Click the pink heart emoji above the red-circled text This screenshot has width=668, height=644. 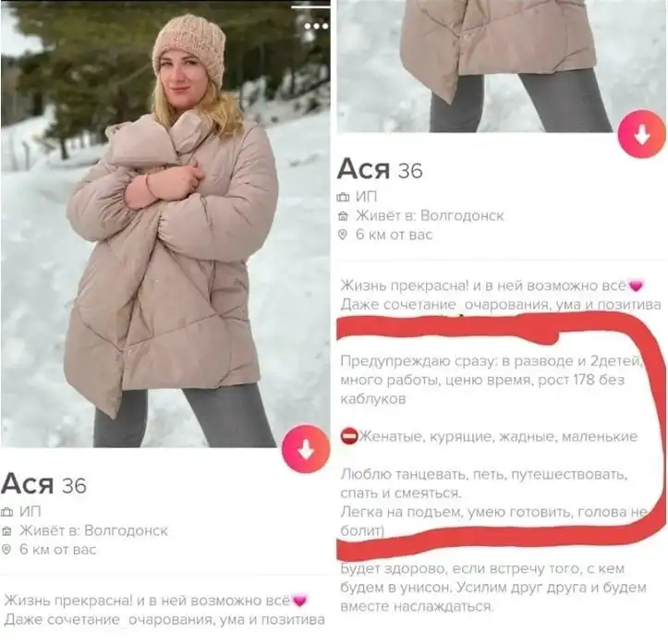click(636, 286)
